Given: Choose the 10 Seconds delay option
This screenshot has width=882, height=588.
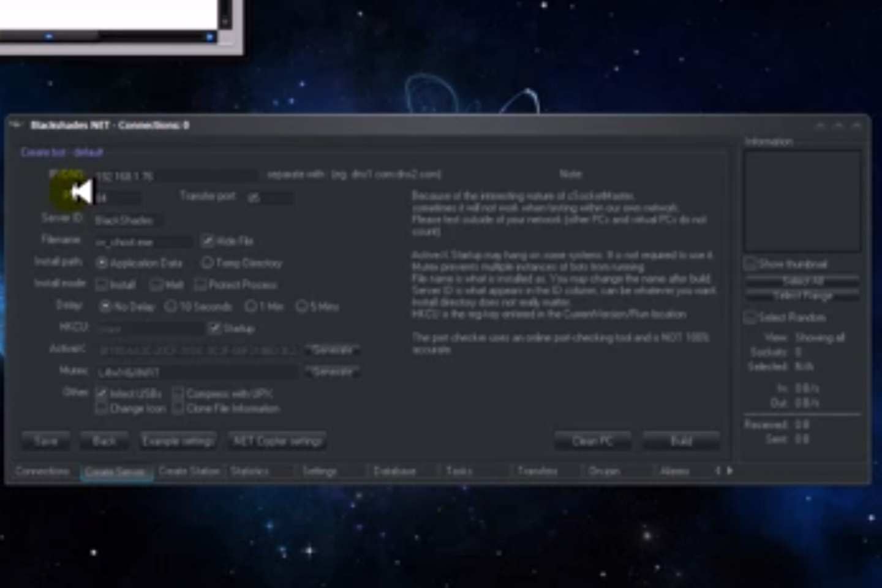Looking at the screenshot, I should pyautogui.click(x=170, y=306).
